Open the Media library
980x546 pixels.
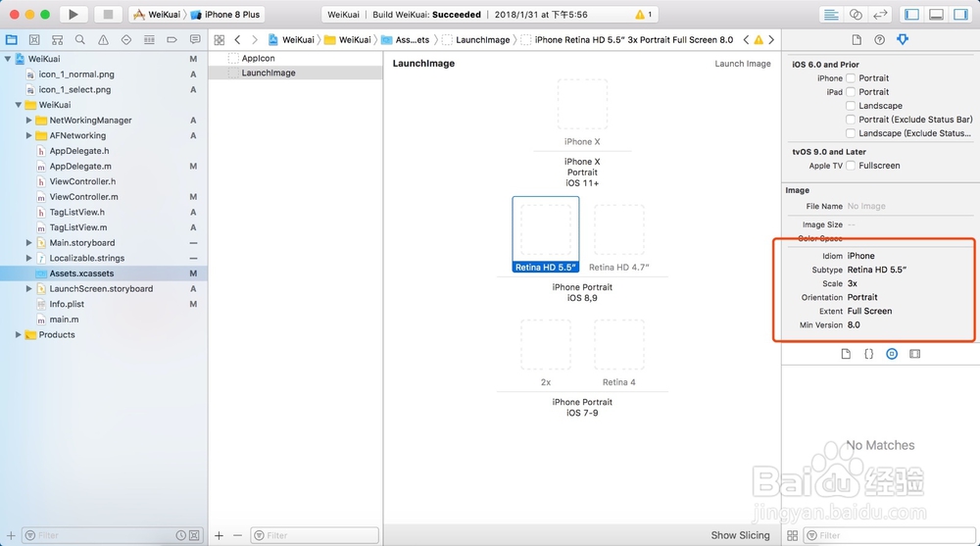(x=915, y=354)
